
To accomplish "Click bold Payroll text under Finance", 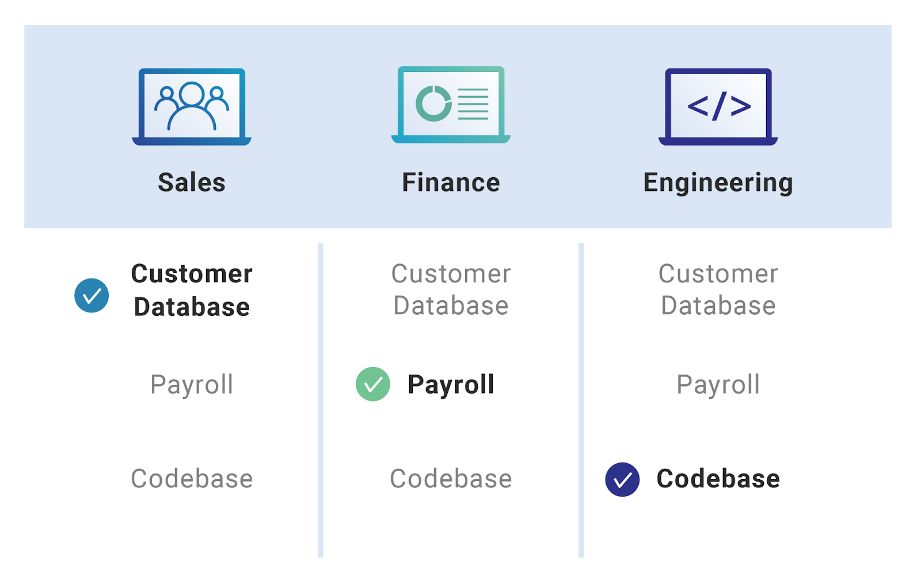I will point(451,385).
